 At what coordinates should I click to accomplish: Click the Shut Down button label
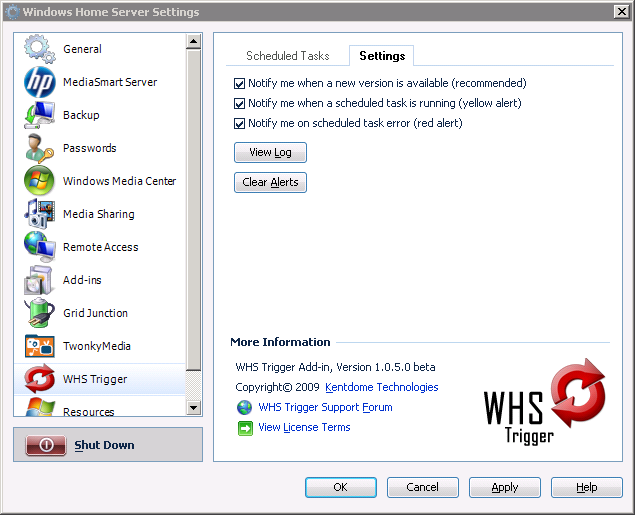pyautogui.click(x=104, y=445)
